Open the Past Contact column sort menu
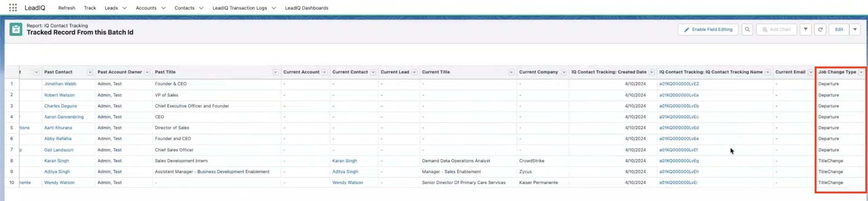 coord(90,72)
